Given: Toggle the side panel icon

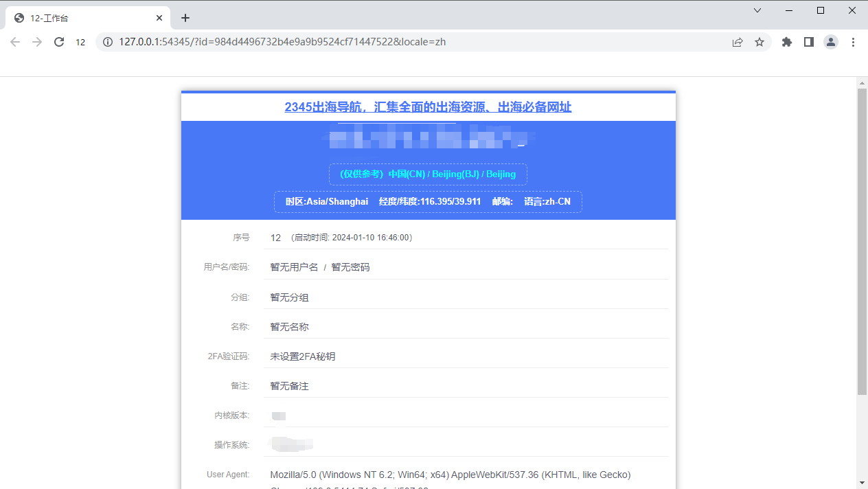Looking at the screenshot, I should [809, 42].
